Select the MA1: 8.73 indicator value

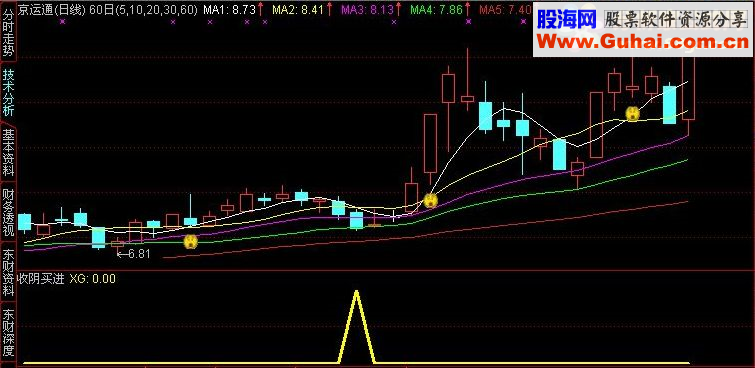(x=229, y=9)
